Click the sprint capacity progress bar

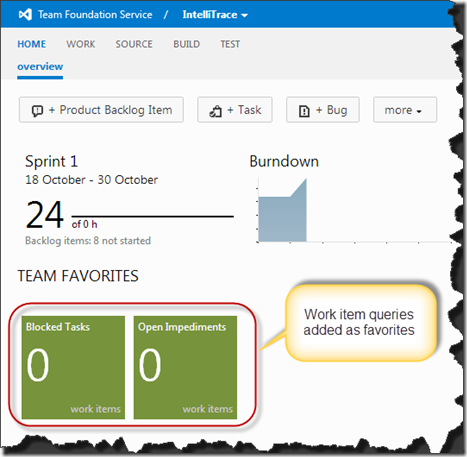point(153,216)
